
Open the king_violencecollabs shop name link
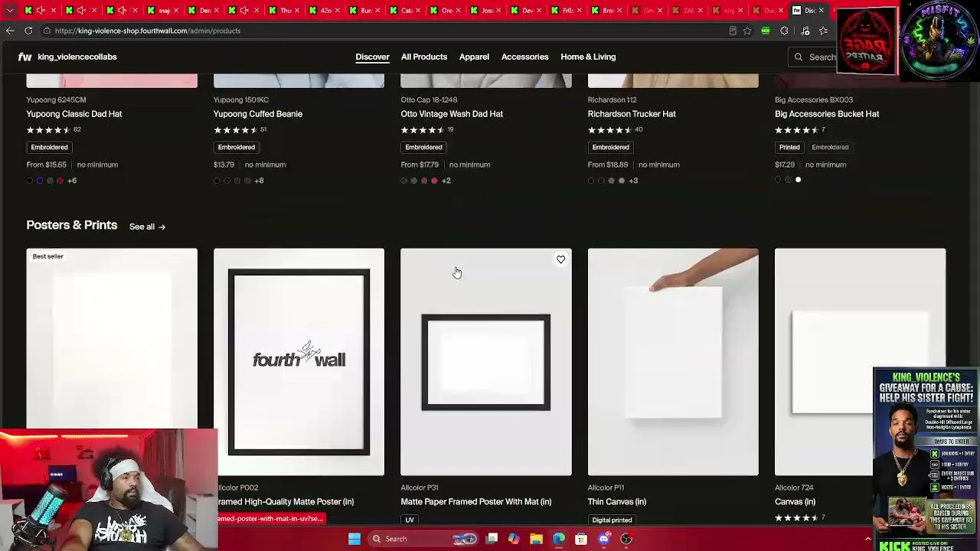pos(77,57)
